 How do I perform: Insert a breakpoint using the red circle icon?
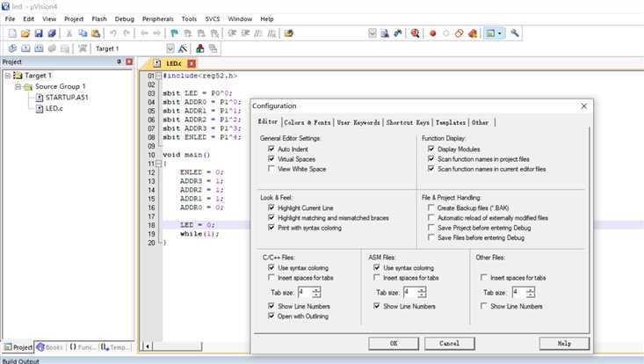pyautogui.click(x=432, y=33)
